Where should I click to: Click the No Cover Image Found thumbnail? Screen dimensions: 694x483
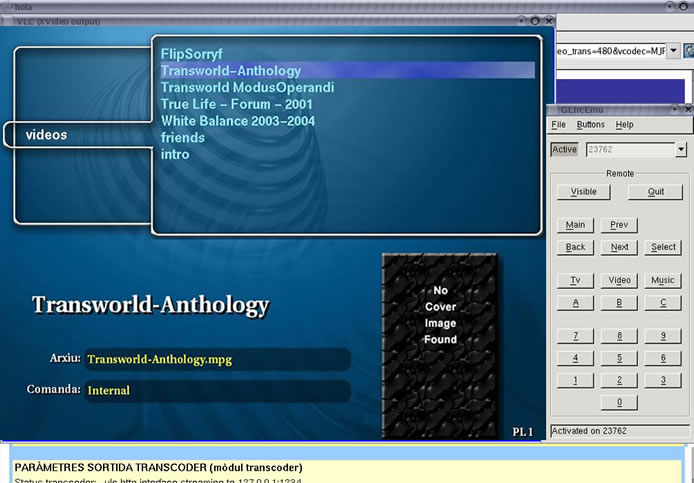tap(440, 345)
